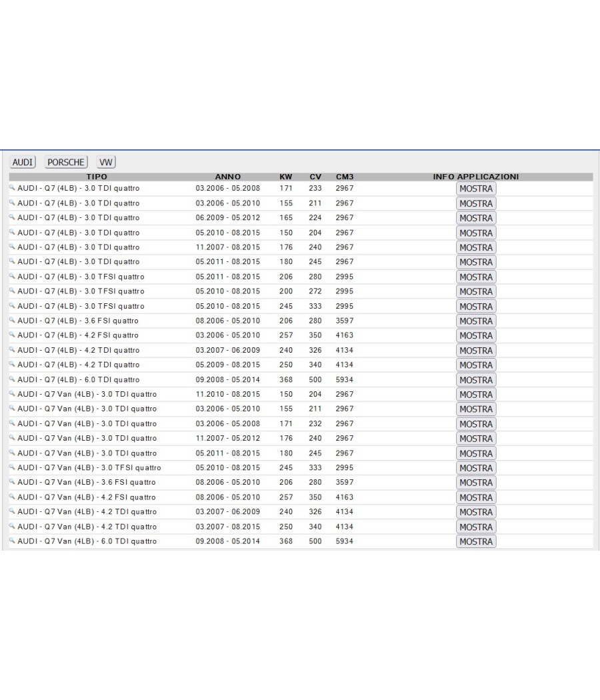Viewport: 600px width, 700px height.
Task: Select the PORSCHE brand filter button
Action: pos(66,162)
